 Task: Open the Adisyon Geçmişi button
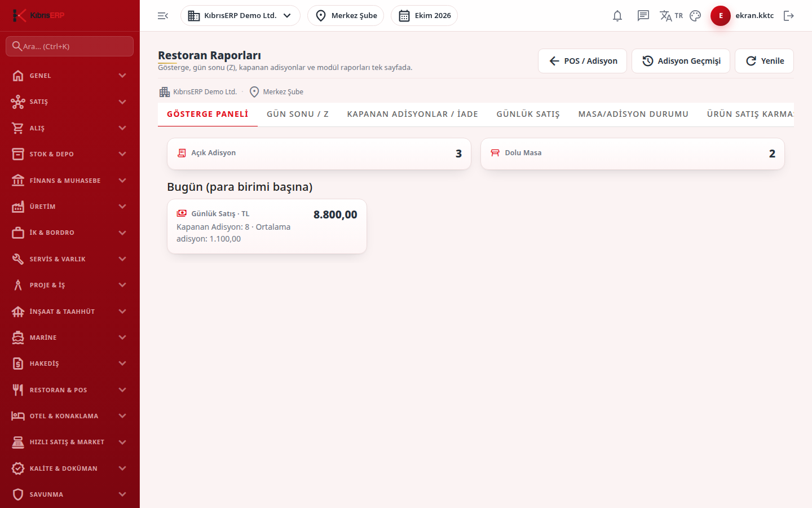(681, 61)
